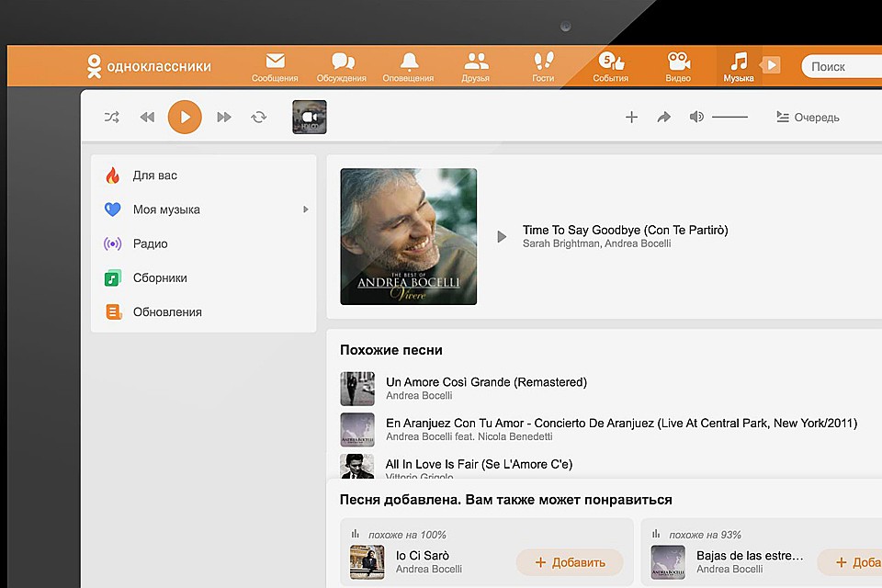
Task: Open En Aranjuez Con Tu Amor track
Action: (x=621, y=424)
